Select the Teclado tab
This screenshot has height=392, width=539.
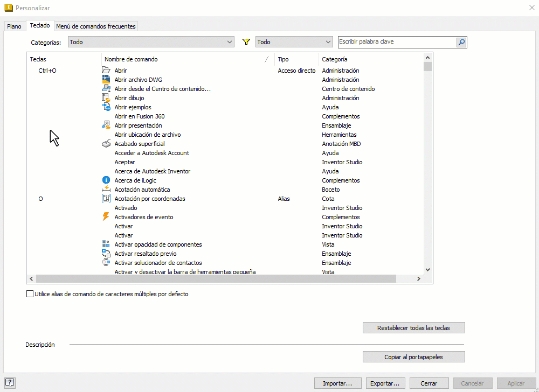(x=40, y=25)
